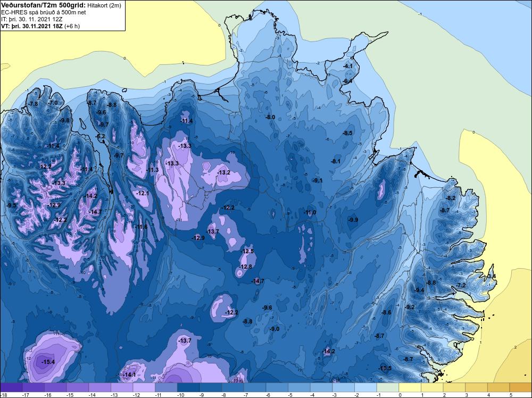Image resolution: width=532 pixels, height=398 pixels.
Task: Select the 'VT: þri. 30.11.2021 18Z (+6 h)' line
Action: tap(40, 26)
